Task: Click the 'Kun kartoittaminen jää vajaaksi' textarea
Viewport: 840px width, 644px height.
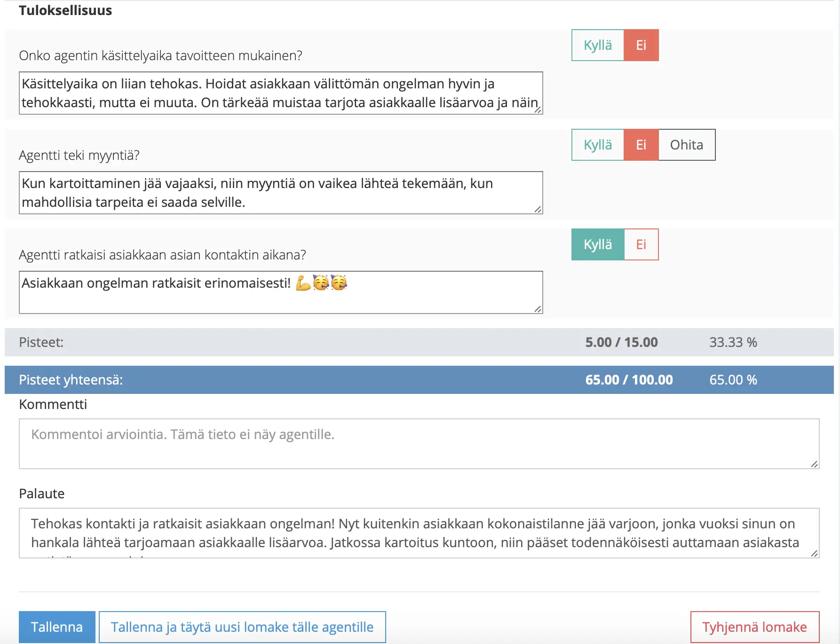Action: pos(281,193)
